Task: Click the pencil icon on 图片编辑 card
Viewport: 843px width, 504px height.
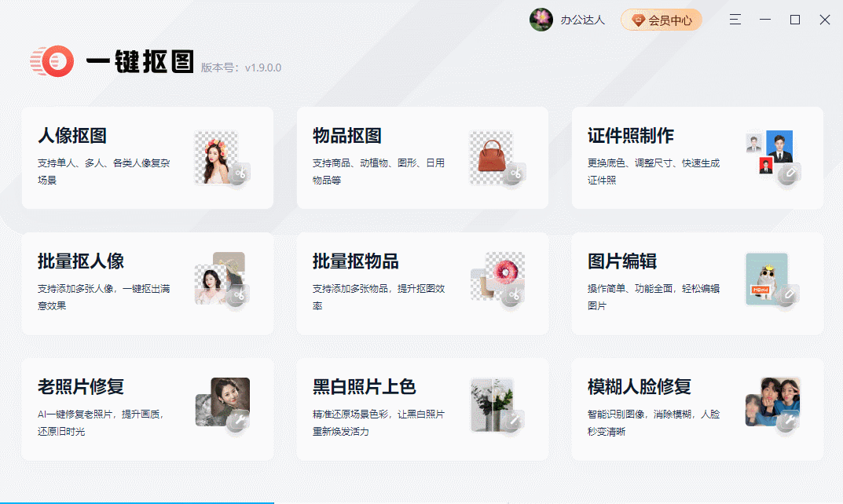Action: pyautogui.click(x=788, y=294)
